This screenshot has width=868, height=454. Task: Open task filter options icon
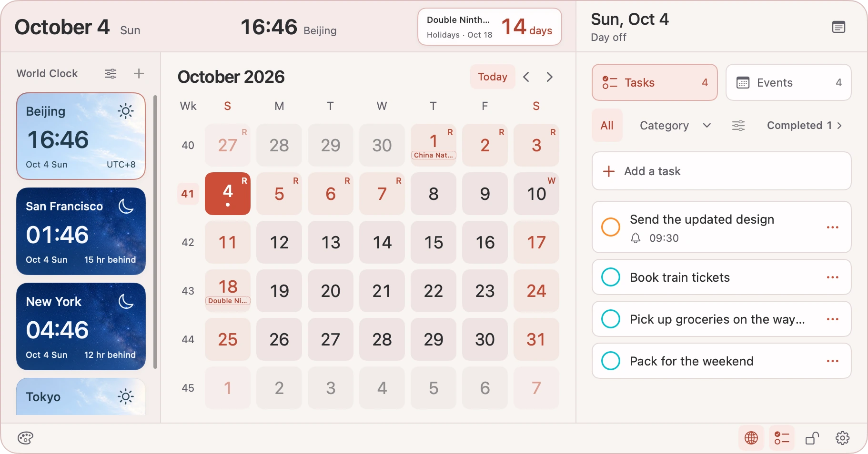click(738, 126)
